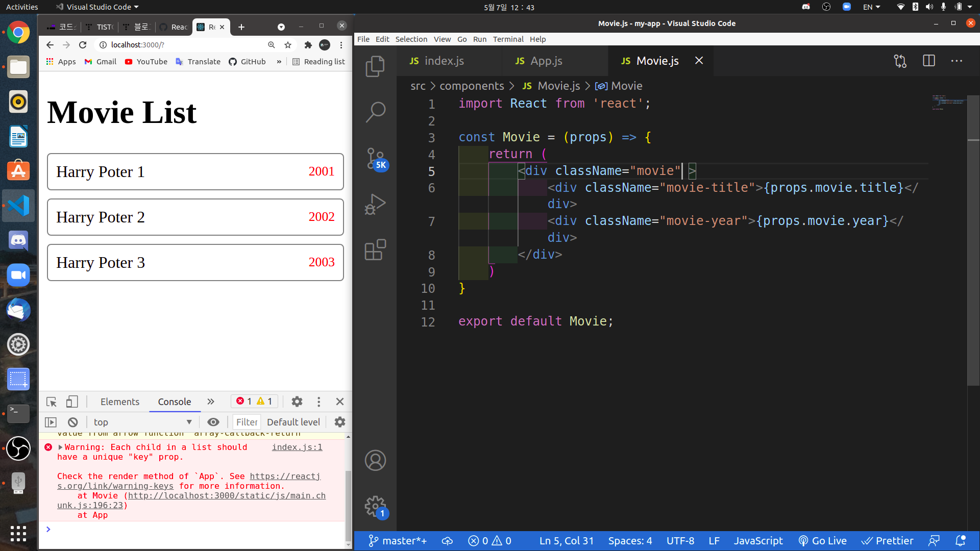
Task: Open the Run and Debug view
Action: pos(375,204)
